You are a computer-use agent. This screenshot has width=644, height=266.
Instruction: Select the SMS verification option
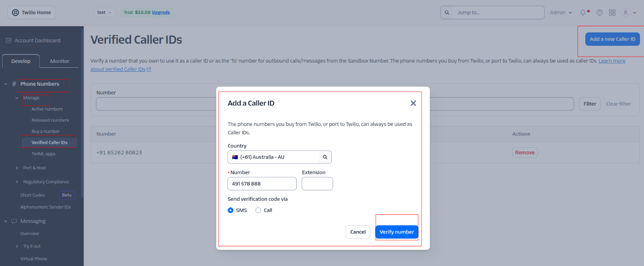coord(231,210)
